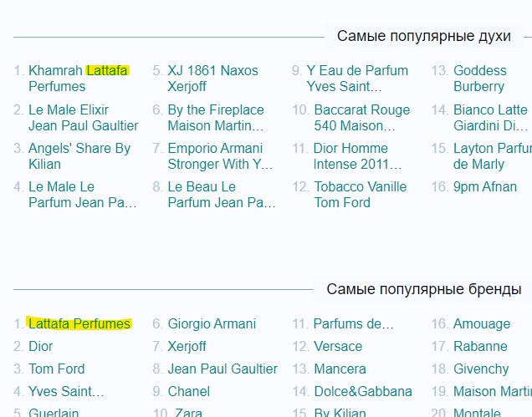Open Mancera brand link
532x417 pixels.
(340, 369)
